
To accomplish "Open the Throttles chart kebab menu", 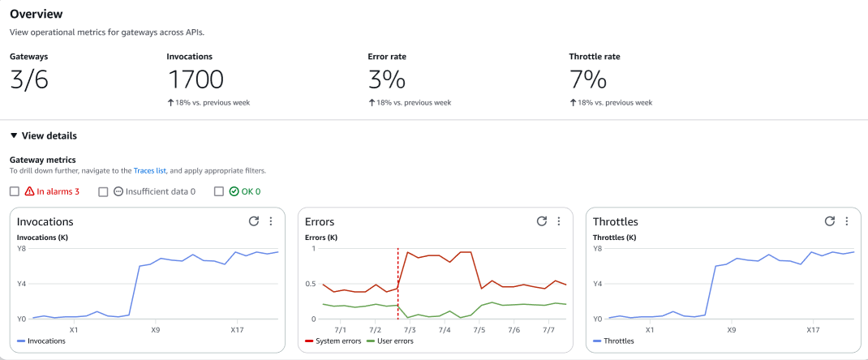I will pyautogui.click(x=847, y=221).
